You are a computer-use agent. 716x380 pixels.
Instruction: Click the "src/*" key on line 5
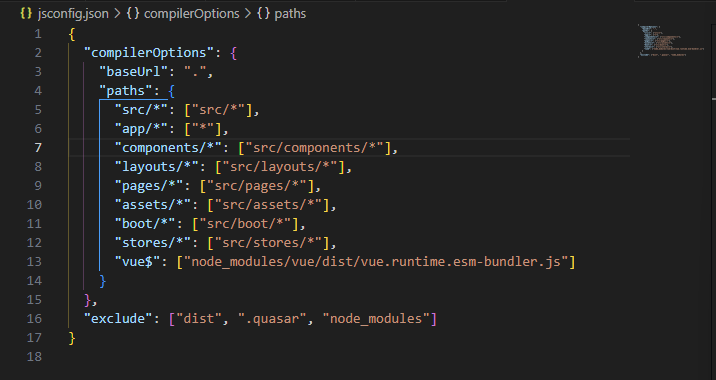tap(141, 110)
